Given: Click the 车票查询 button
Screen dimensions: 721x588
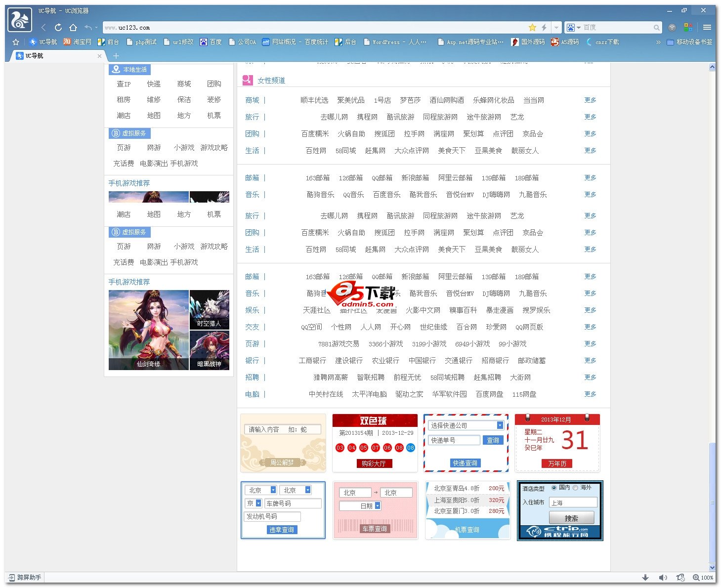Looking at the screenshot, I should 375,529.
